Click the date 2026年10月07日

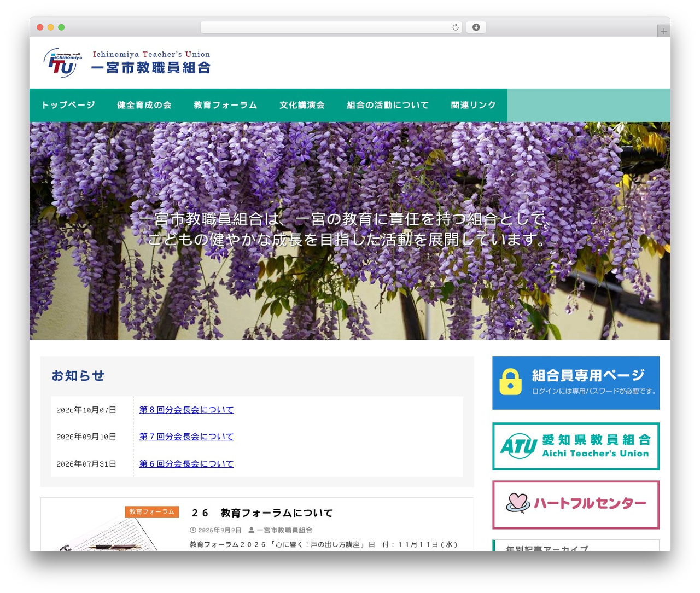coord(86,410)
